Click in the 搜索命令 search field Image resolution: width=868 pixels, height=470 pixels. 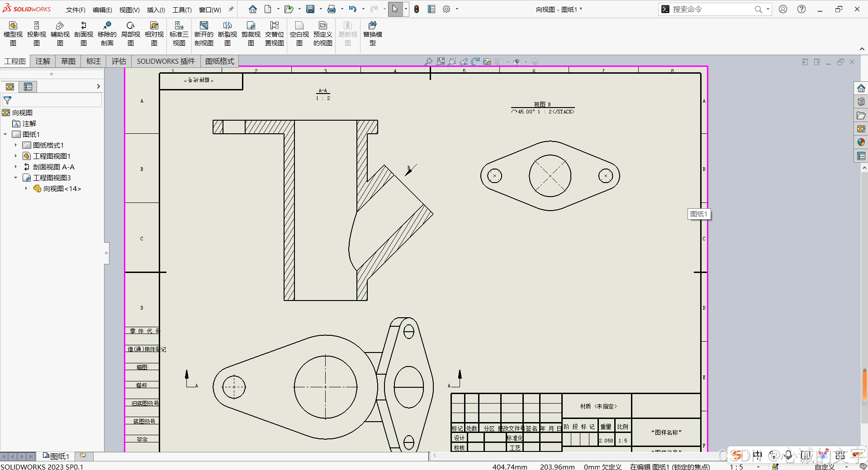coord(712,9)
